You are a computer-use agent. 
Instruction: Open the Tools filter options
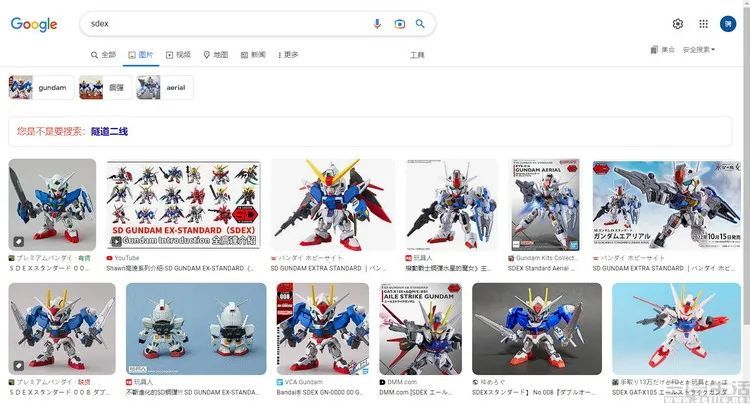tap(417, 55)
